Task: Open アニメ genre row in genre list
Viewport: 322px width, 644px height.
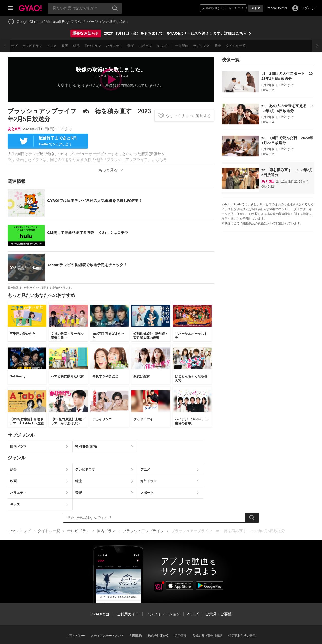Action: pyautogui.click(x=171, y=470)
